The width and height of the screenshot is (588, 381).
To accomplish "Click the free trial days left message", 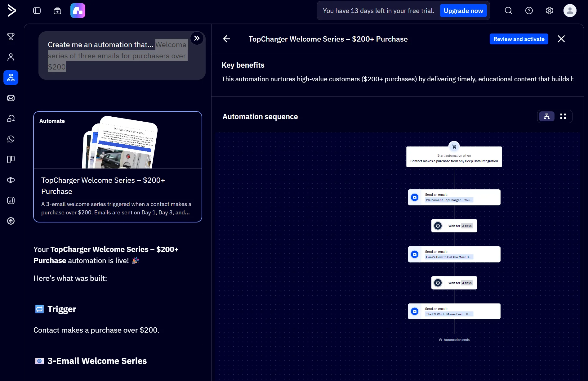I will tap(378, 11).
